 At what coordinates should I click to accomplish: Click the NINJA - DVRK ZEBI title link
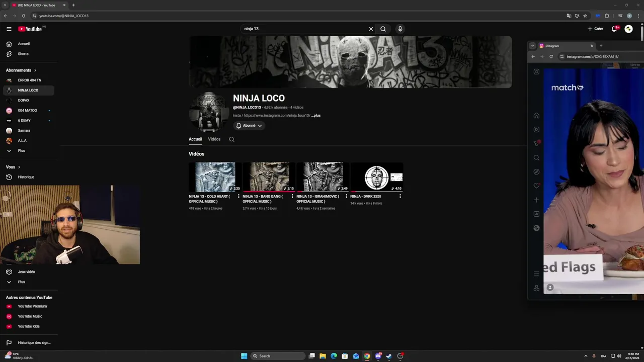pyautogui.click(x=365, y=197)
